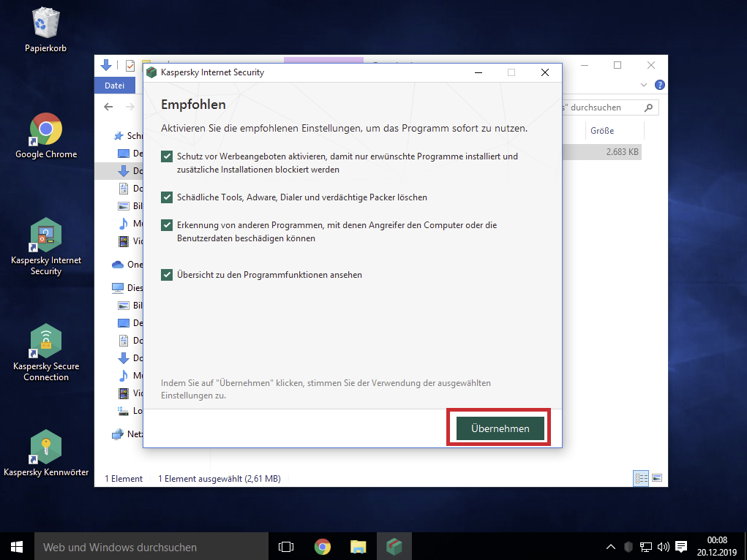Expand the Explorer ribbon chevron

tap(644, 85)
